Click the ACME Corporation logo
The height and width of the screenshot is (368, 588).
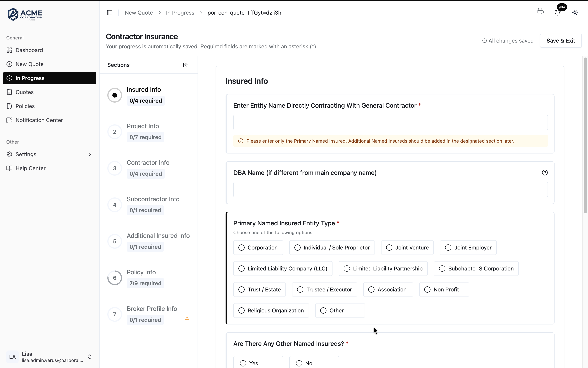point(25,14)
